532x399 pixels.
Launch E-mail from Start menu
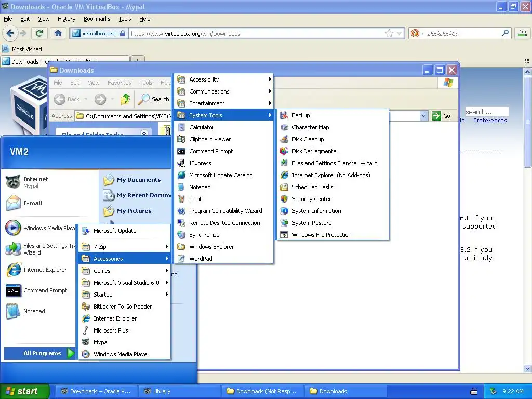point(24,203)
